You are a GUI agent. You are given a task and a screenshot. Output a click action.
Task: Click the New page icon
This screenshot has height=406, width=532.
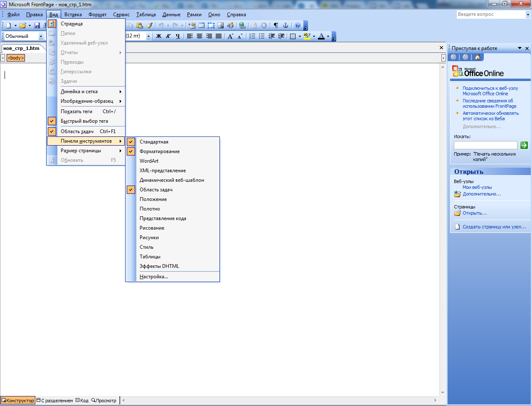point(8,25)
